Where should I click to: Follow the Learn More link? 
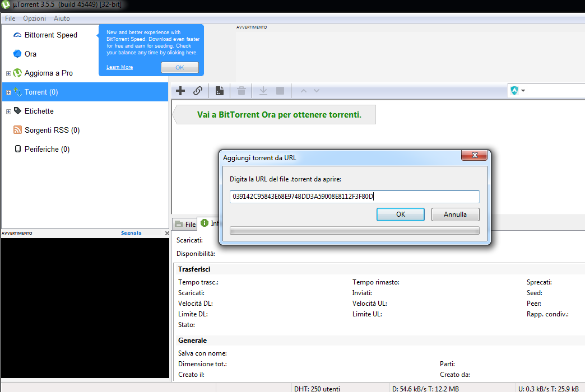point(120,67)
